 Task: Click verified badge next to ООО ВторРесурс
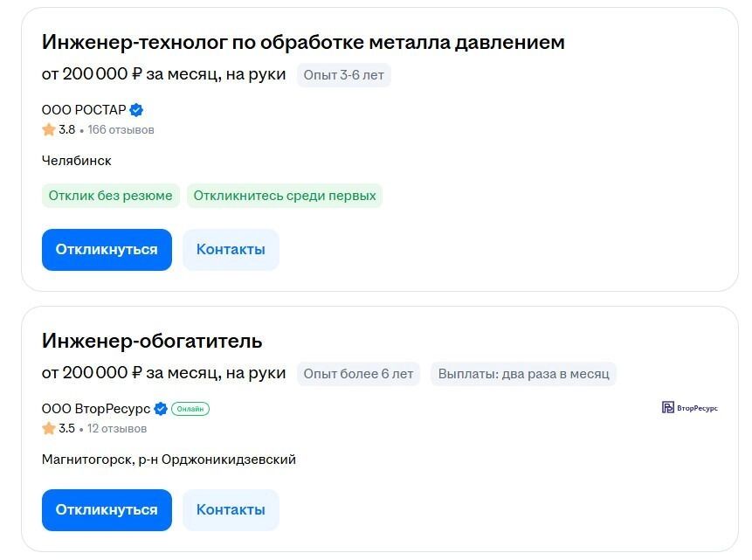click(161, 409)
